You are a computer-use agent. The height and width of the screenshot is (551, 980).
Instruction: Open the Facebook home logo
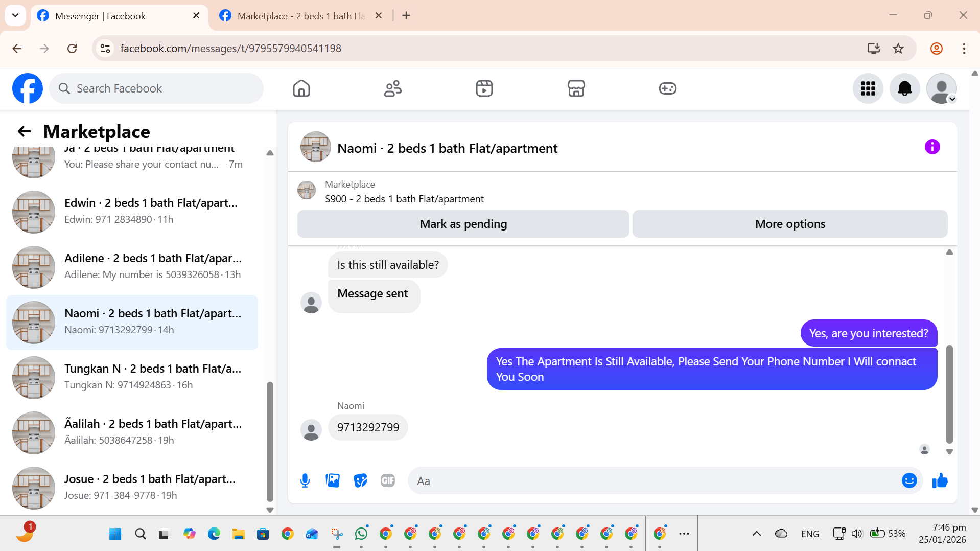[x=28, y=88]
